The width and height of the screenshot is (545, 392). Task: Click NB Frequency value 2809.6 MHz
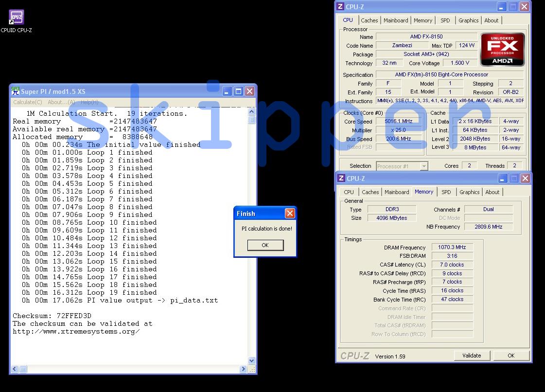coord(488,227)
